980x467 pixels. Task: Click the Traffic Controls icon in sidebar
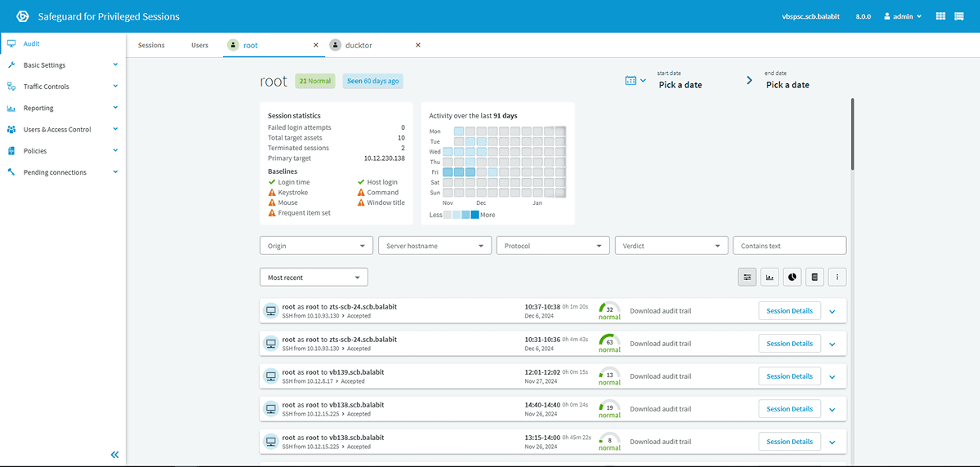pyautogui.click(x=11, y=87)
